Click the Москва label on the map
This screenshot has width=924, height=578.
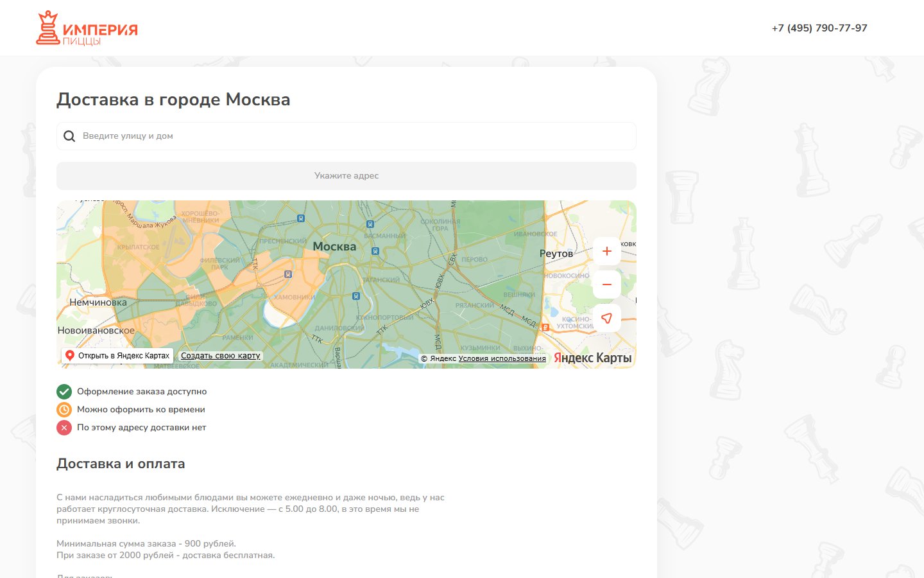pyautogui.click(x=334, y=247)
